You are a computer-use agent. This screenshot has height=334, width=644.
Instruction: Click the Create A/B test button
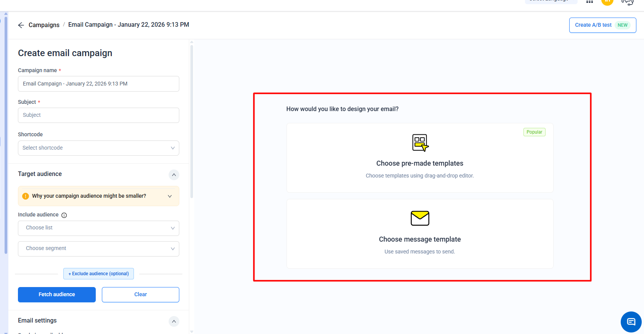point(602,25)
